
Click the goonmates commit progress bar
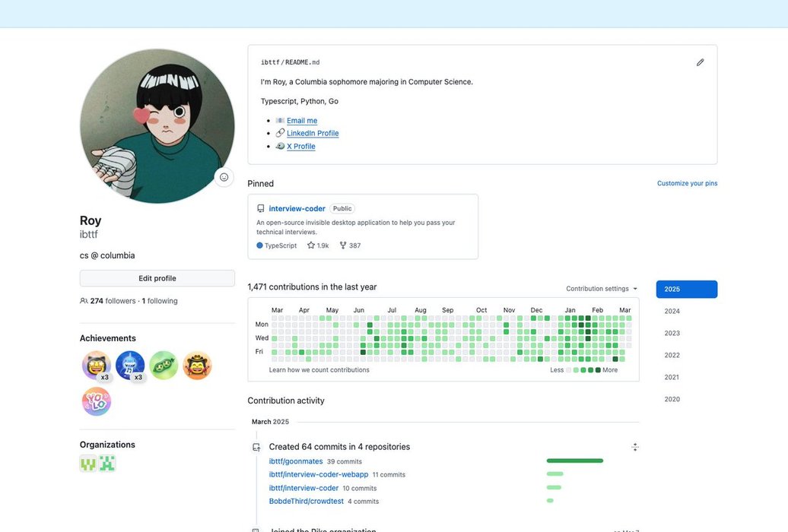(575, 461)
